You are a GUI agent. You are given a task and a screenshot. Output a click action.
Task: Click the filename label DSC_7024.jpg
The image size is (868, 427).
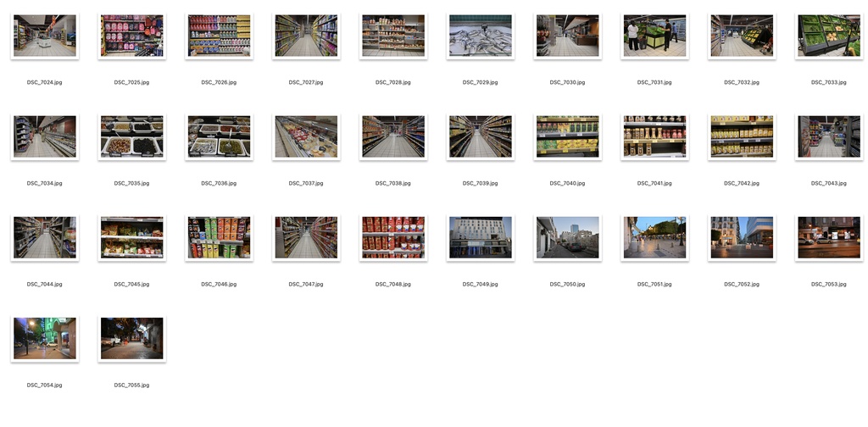[x=45, y=82]
